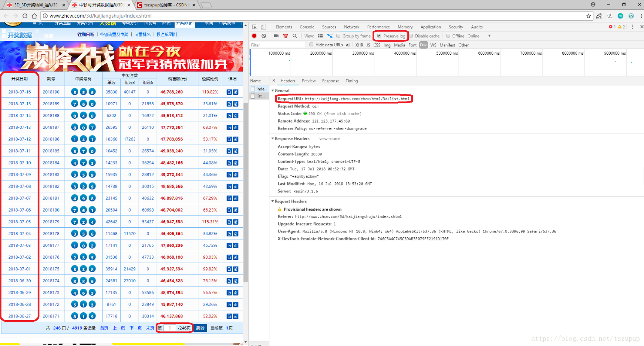Viewport: 644px width, 346px height.
Task: Reload the page in Chrome
Action: pos(25,16)
